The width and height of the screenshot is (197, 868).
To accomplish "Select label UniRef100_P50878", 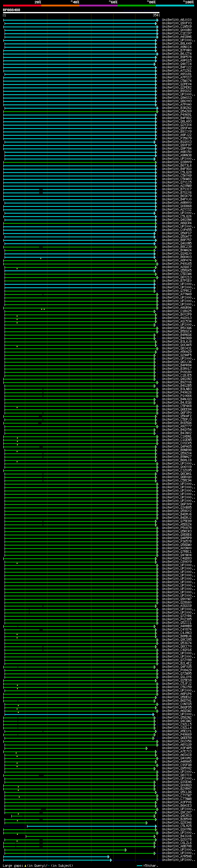I will pos(177,528).
